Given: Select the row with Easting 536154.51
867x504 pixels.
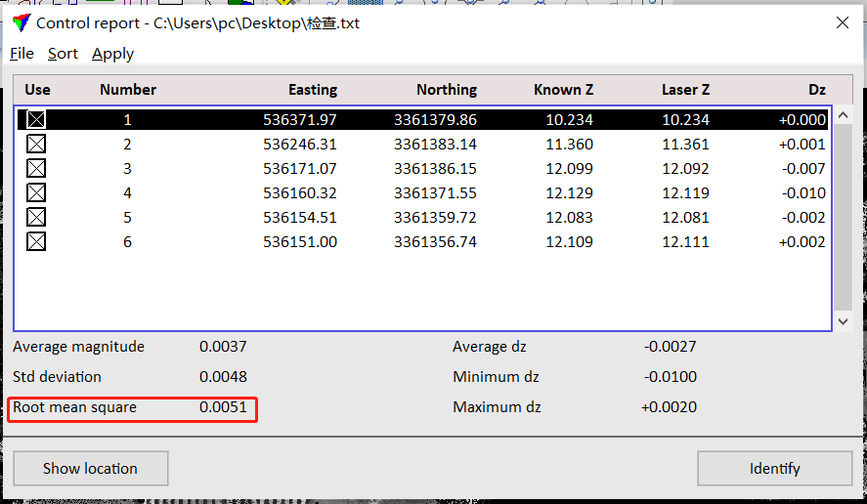Looking at the screenshot, I should click(420, 218).
